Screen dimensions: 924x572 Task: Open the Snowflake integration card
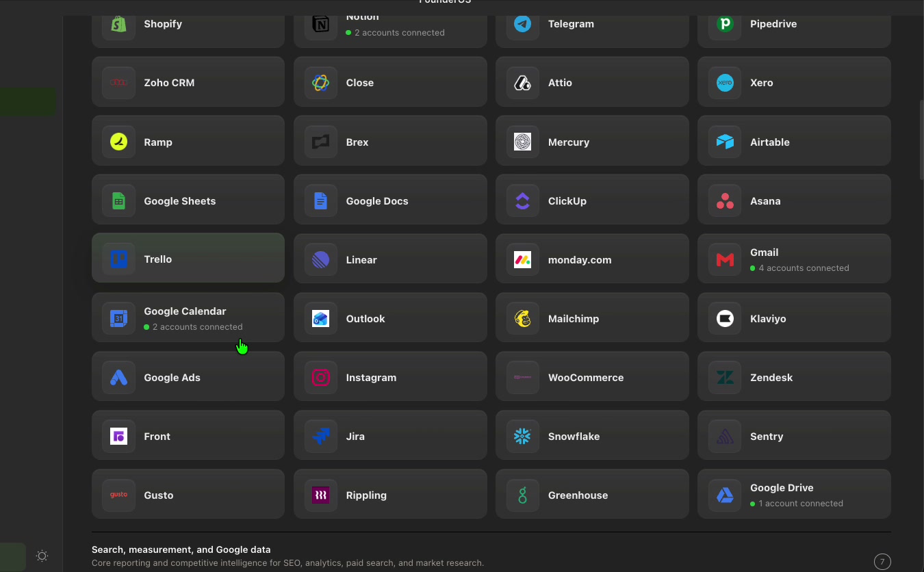coord(592,435)
